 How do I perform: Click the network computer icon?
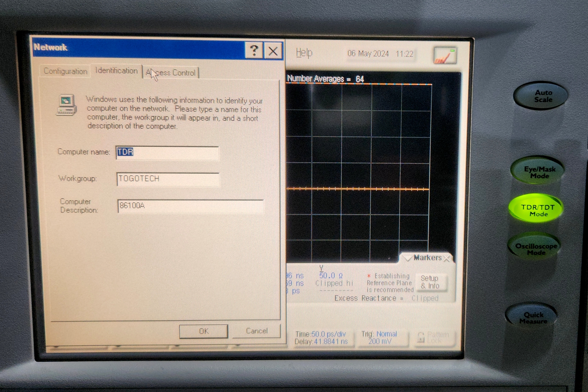[67, 105]
